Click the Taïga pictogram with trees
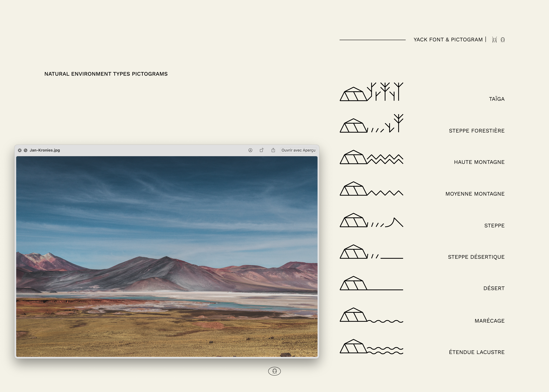This screenshot has height=392, width=549. 371,92
